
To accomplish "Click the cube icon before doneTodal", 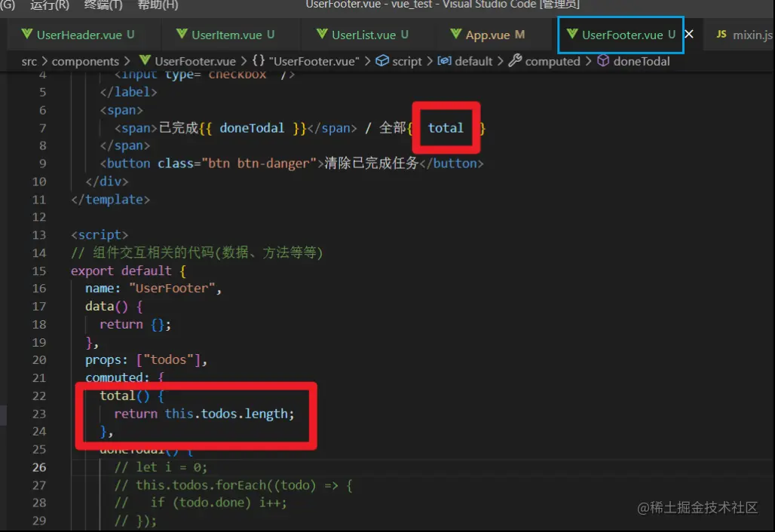I will (x=603, y=61).
